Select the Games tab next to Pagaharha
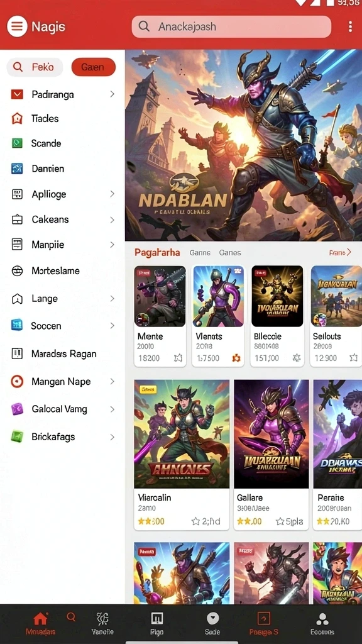 (x=230, y=253)
